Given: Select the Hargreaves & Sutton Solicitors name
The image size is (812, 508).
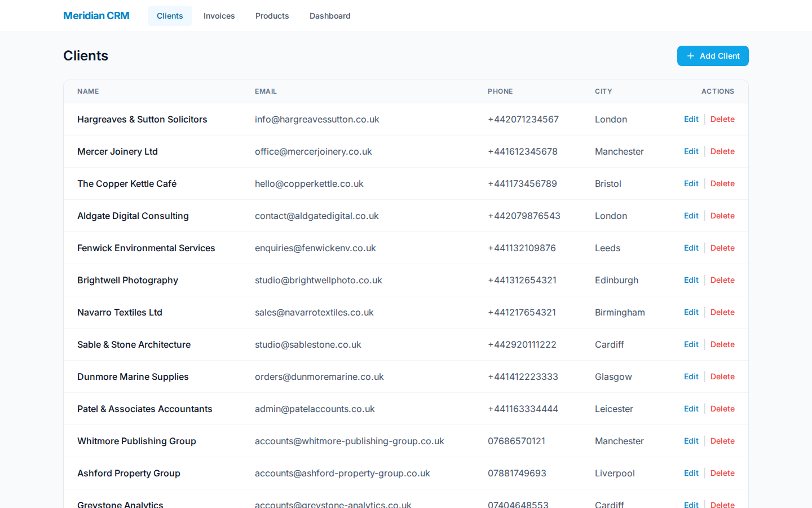Looking at the screenshot, I should [142, 119].
